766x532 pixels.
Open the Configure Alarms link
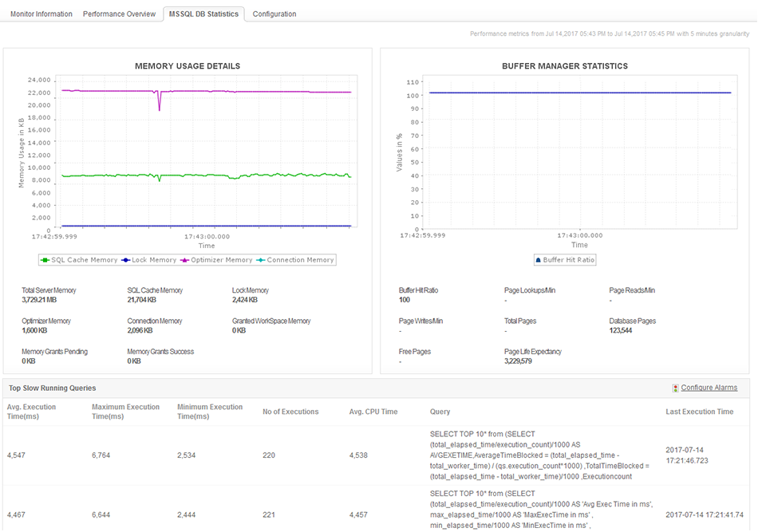coord(709,388)
